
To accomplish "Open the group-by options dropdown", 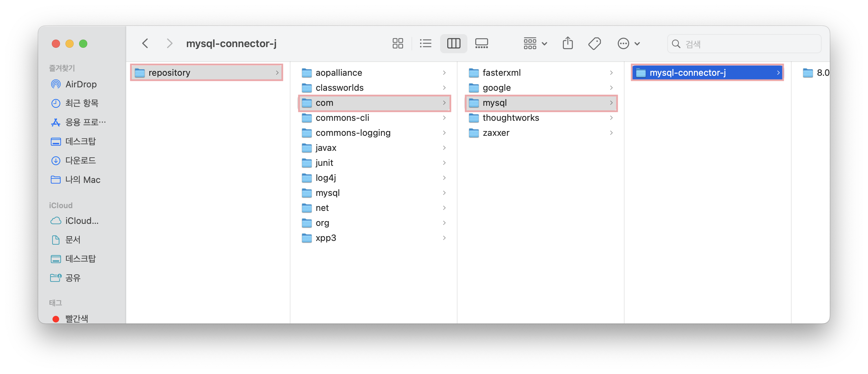I will 535,43.
